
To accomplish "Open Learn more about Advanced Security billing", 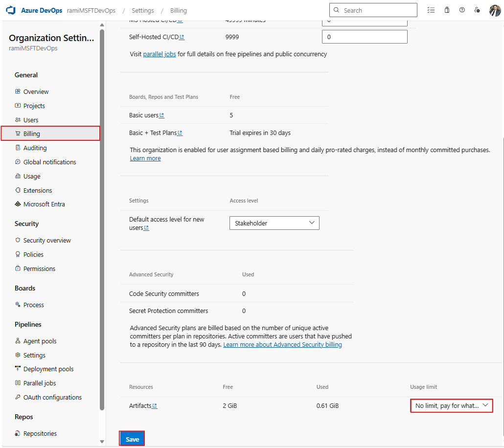I will tap(282, 345).
